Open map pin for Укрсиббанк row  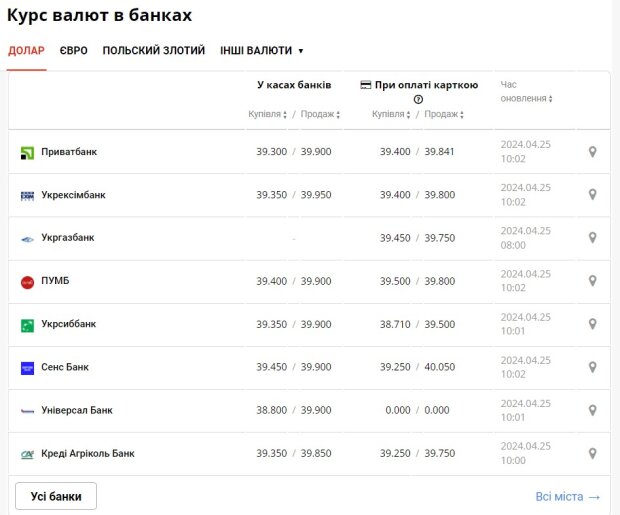(x=592, y=324)
